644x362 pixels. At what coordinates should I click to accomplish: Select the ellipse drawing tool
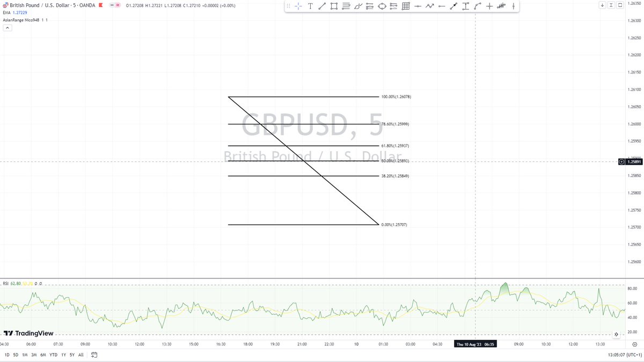pos(382,6)
